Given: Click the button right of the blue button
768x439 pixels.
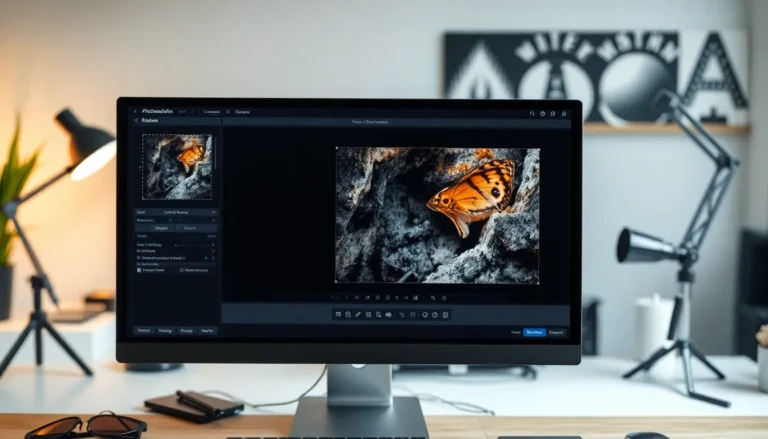Looking at the screenshot, I should [x=556, y=331].
